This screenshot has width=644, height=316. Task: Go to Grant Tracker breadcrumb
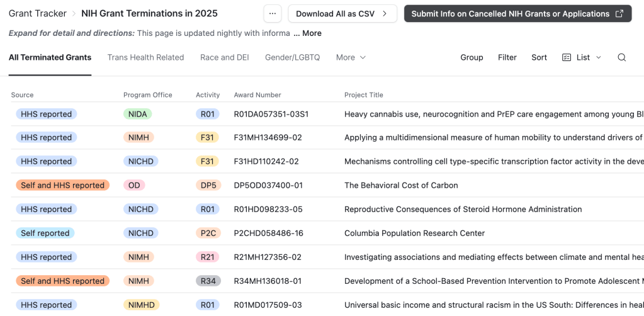point(38,13)
